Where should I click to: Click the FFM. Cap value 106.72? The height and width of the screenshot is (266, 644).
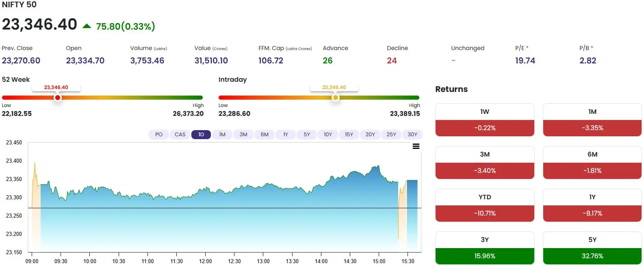(271, 61)
